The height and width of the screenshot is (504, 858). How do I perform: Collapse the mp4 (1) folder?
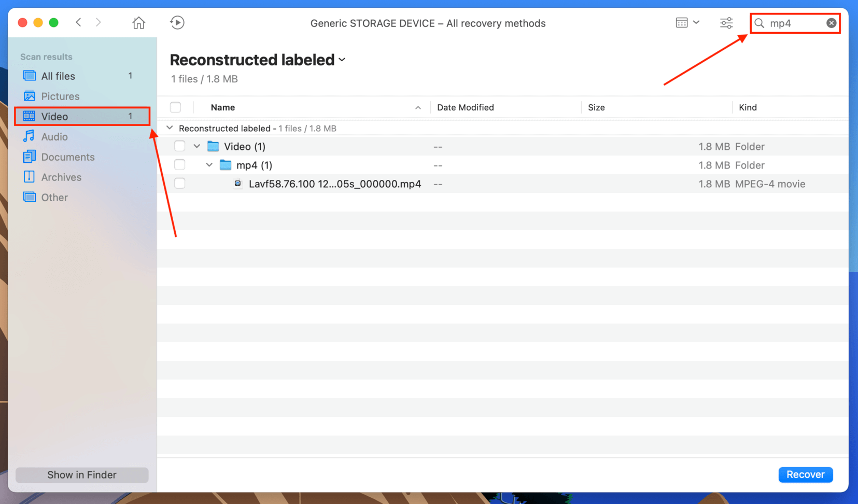[209, 165]
